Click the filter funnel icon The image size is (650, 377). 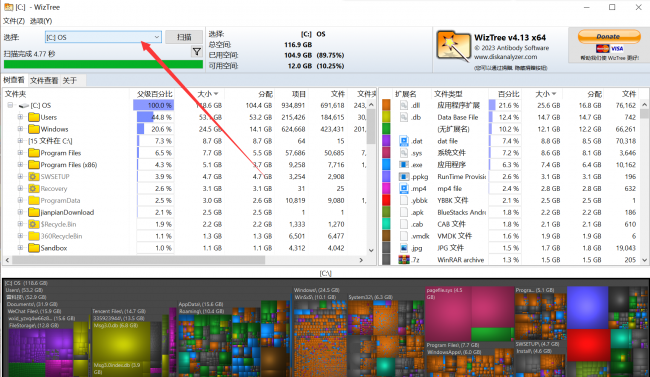pyautogui.click(x=197, y=51)
